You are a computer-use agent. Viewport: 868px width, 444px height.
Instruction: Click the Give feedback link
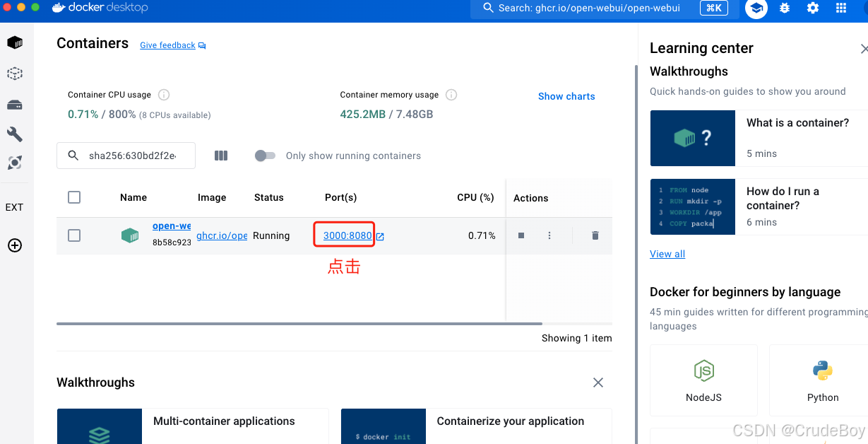173,45
